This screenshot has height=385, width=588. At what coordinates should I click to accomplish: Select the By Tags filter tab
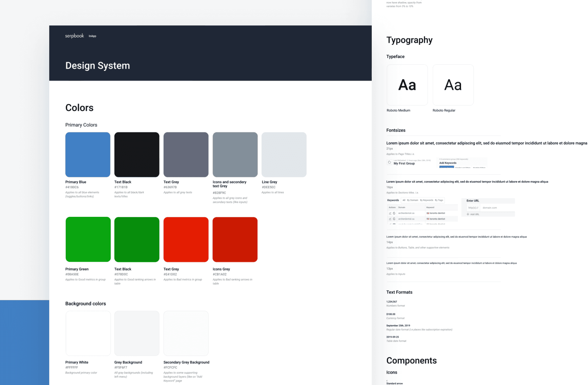pos(439,200)
